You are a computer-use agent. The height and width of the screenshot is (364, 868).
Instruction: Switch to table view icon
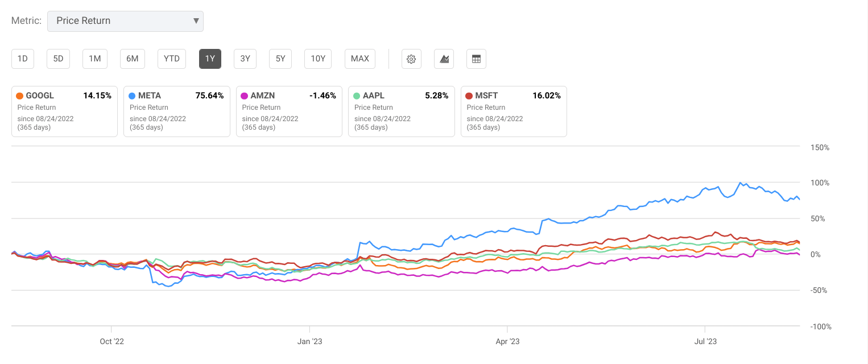pos(476,59)
